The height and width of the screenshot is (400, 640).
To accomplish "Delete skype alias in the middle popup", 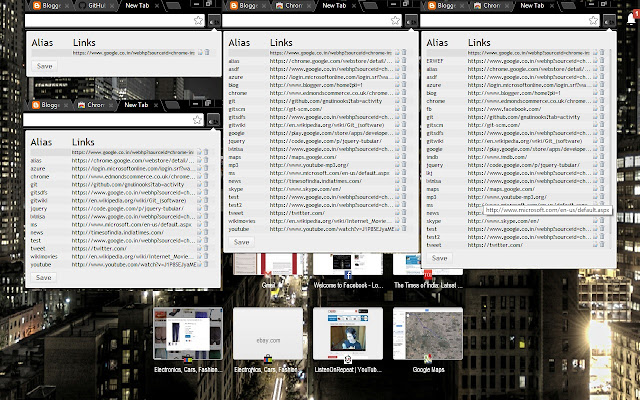I will (x=404, y=189).
